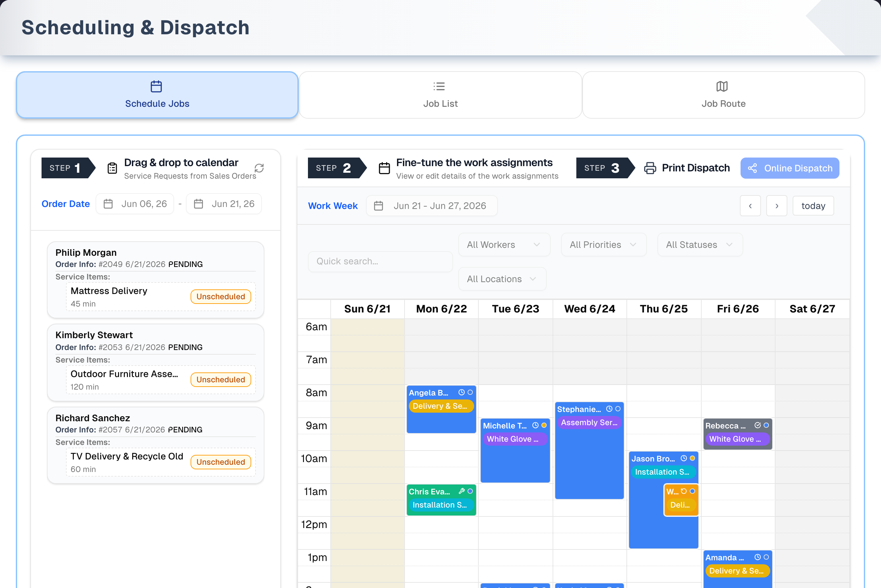The height and width of the screenshot is (588, 881).
Task: Expand the All Statuses dropdown
Action: 700,245
